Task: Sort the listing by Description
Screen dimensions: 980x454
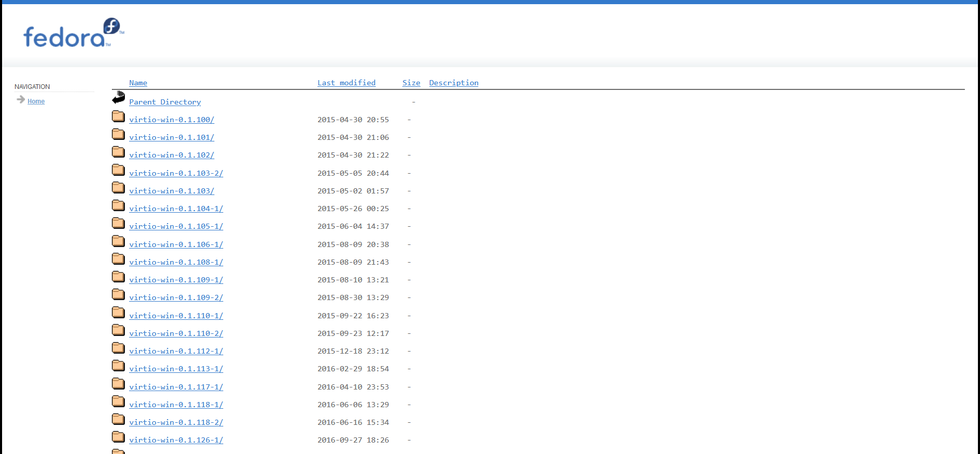Action: pos(454,83)
